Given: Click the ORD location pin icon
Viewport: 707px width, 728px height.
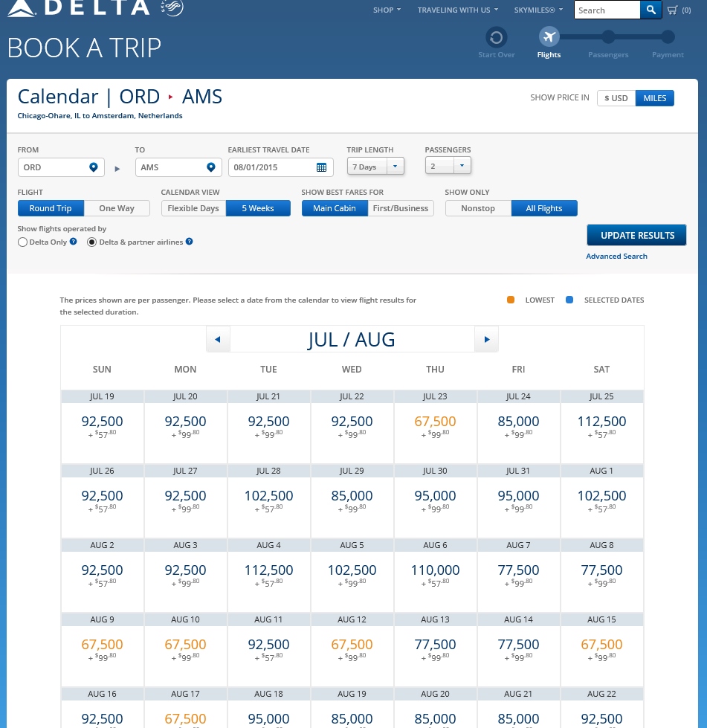Looking at the screenshot, I should pyautogui.click(x=94, y=167).
